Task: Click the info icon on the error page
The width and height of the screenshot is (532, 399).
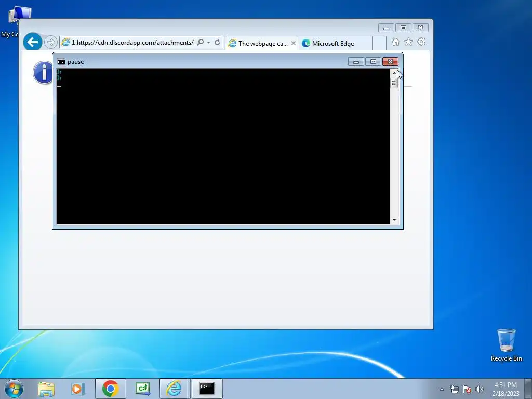Action: pos(43,72)
